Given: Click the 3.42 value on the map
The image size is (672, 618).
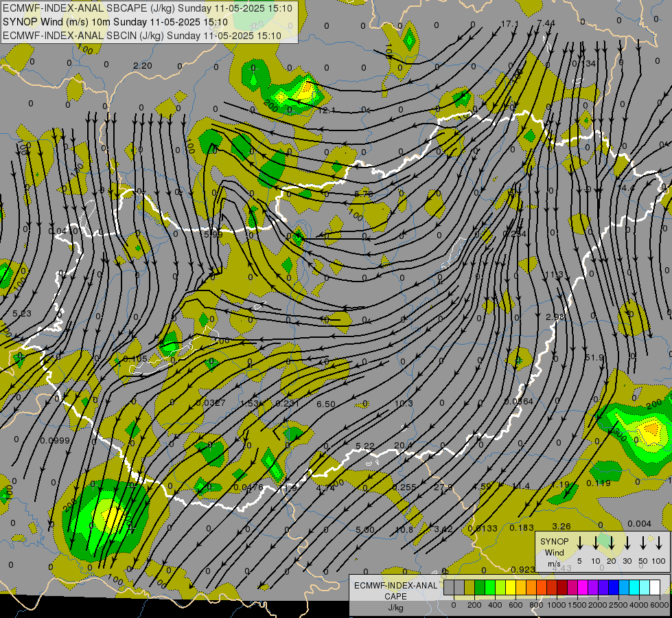Looking at the screenshot, I should coord(443,529).
